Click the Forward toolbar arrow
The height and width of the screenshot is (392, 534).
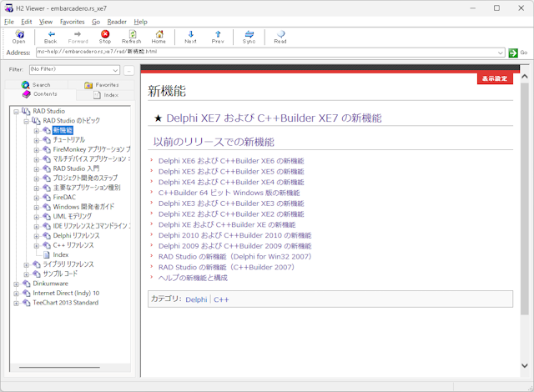coord(78,34)
